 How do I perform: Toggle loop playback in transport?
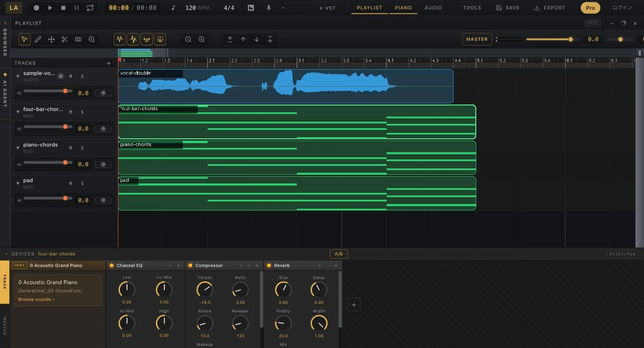90,8
